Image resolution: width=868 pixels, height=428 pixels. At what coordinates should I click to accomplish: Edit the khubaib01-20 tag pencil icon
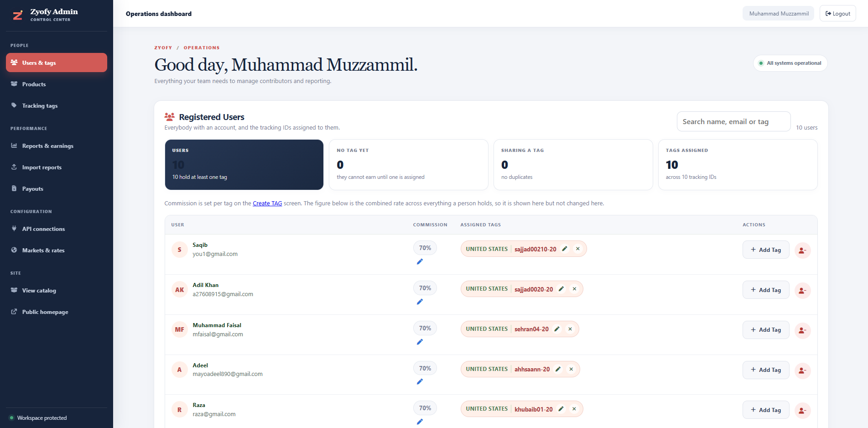pos(561,409)
